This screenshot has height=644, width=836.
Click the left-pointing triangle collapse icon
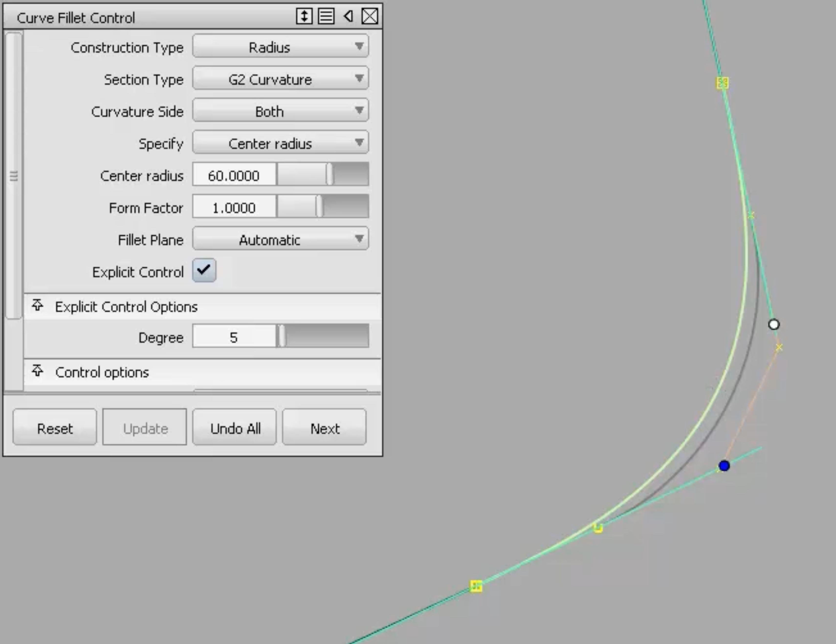[348, 16]
